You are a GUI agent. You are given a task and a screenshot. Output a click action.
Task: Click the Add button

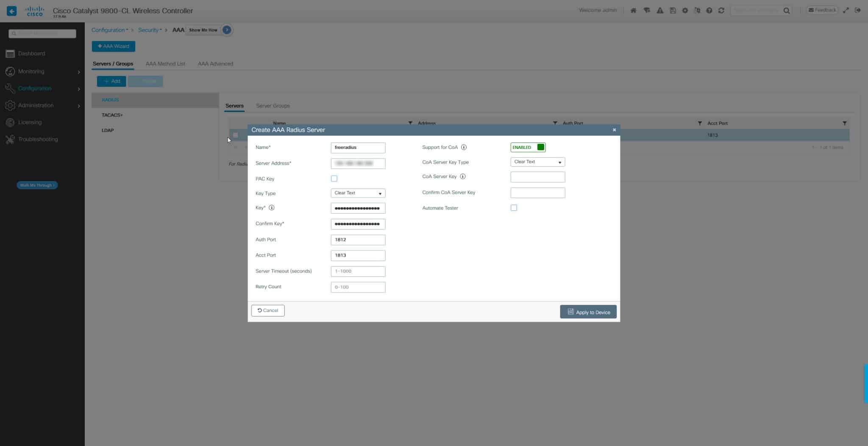tap(111, 81)
